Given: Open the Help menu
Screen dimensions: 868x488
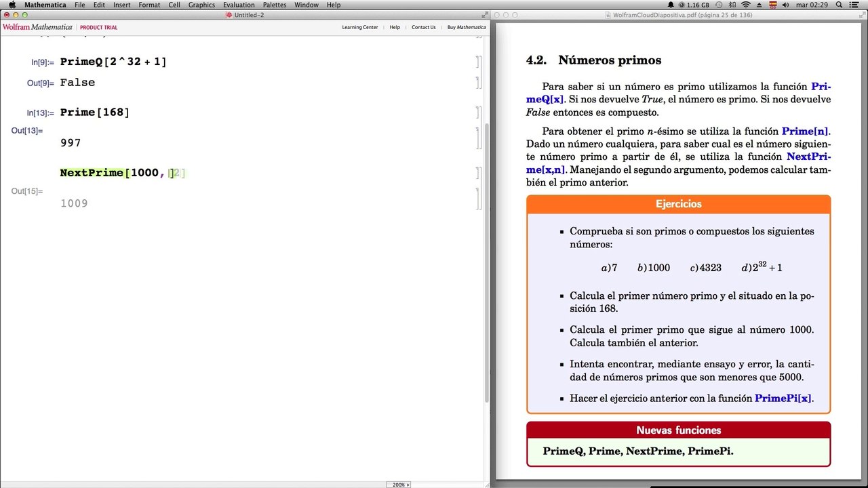Looking at the screenshot, I should 334,5.
